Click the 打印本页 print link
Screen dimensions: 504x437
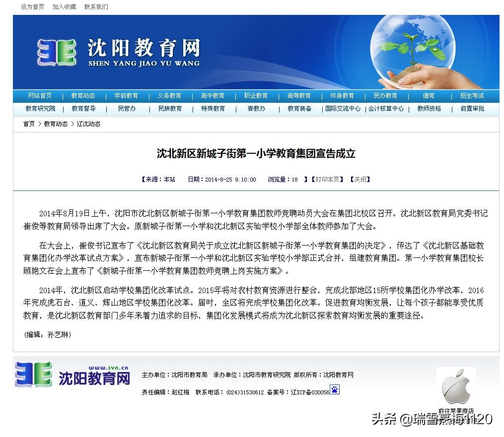coord(328,180)
